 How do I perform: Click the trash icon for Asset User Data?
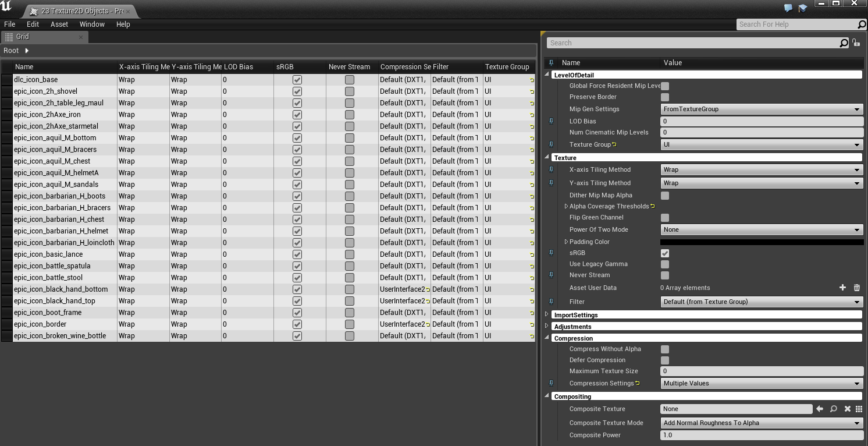pos(856,288)
